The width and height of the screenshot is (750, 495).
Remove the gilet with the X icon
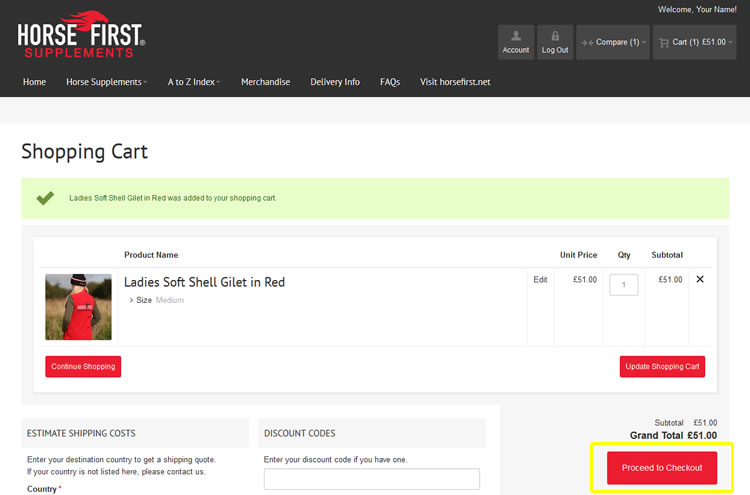700,279
